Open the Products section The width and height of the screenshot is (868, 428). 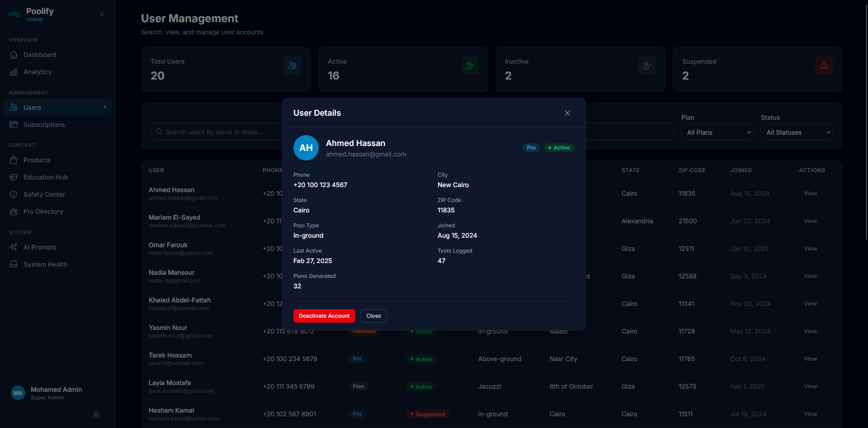tap(57, 160)
